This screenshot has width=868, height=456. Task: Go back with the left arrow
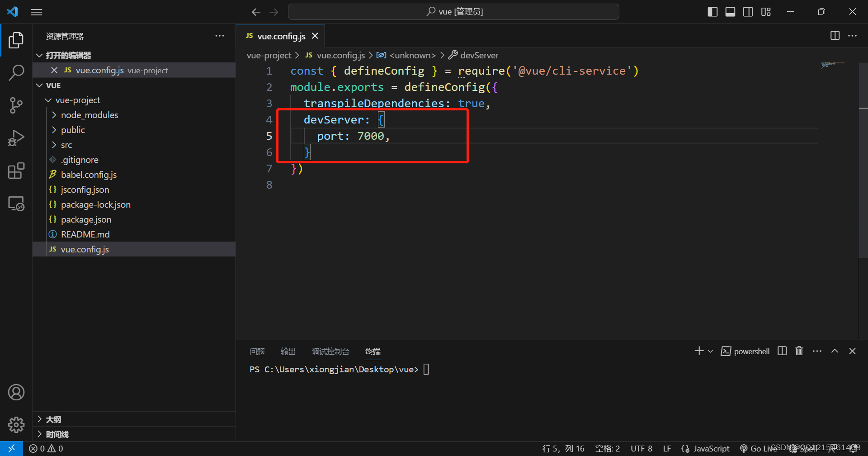coord(256,12)
